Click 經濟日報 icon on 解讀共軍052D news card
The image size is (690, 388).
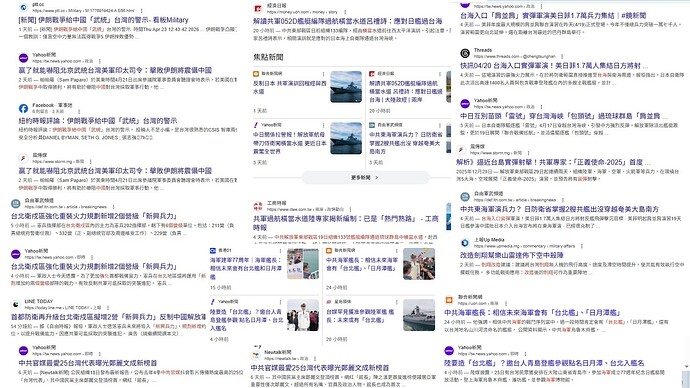click(372, 74)
